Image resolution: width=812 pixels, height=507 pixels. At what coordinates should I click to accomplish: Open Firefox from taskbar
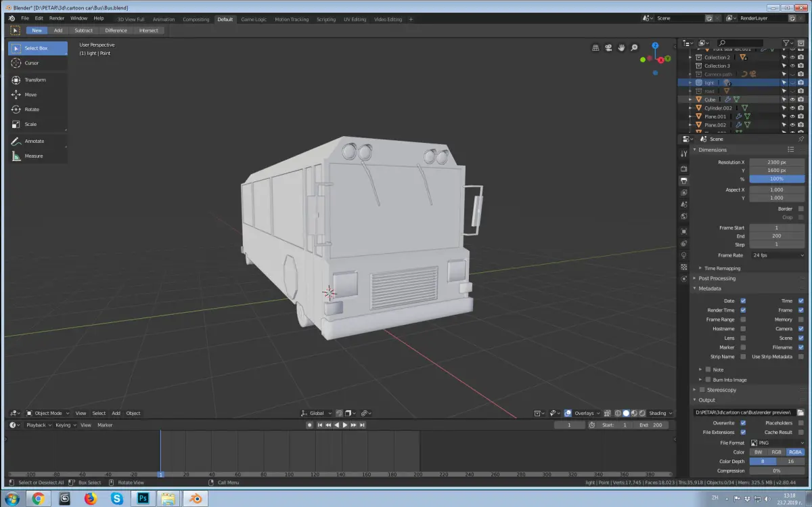click(91, 498)
